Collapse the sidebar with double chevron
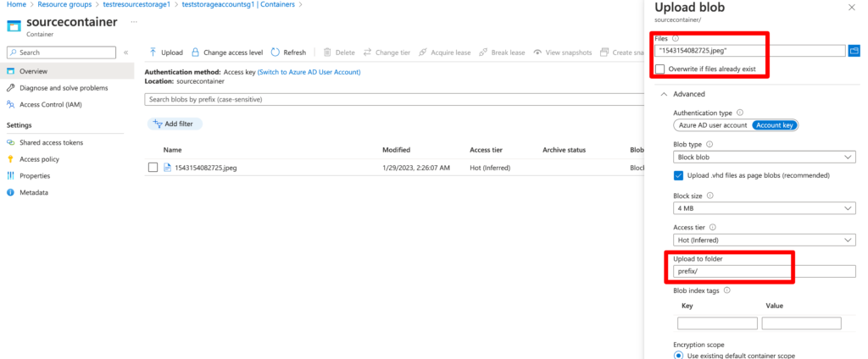The width and height of the screenshot is (868, 359). 126,52
